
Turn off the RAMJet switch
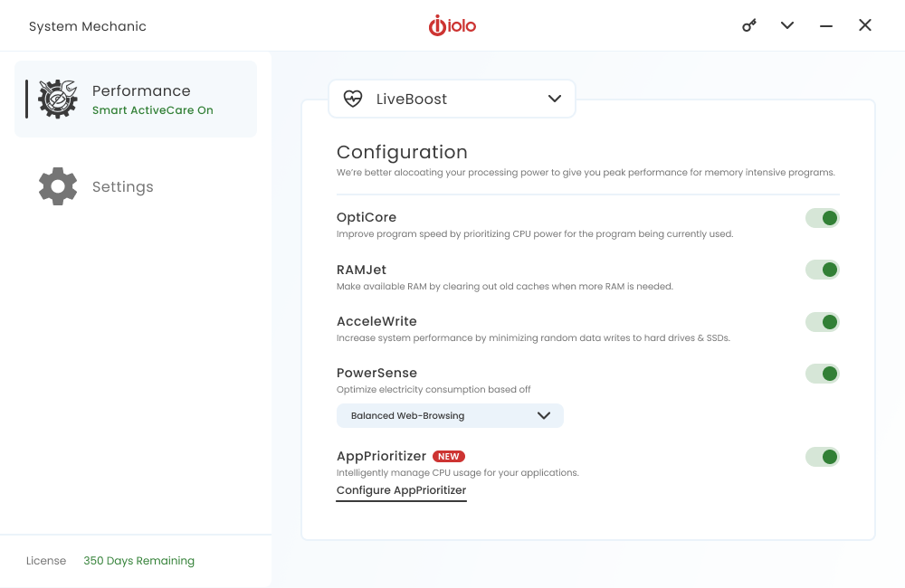point(823,270)
